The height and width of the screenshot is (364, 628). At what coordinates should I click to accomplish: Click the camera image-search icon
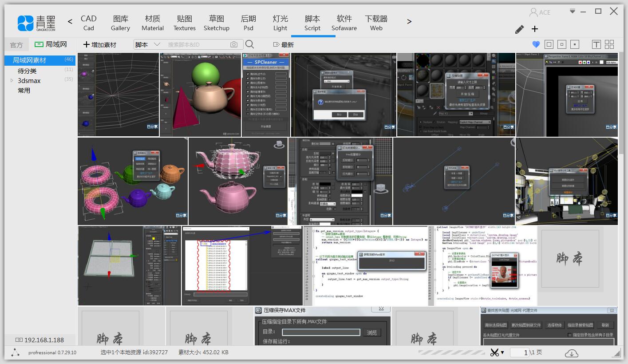233,44
